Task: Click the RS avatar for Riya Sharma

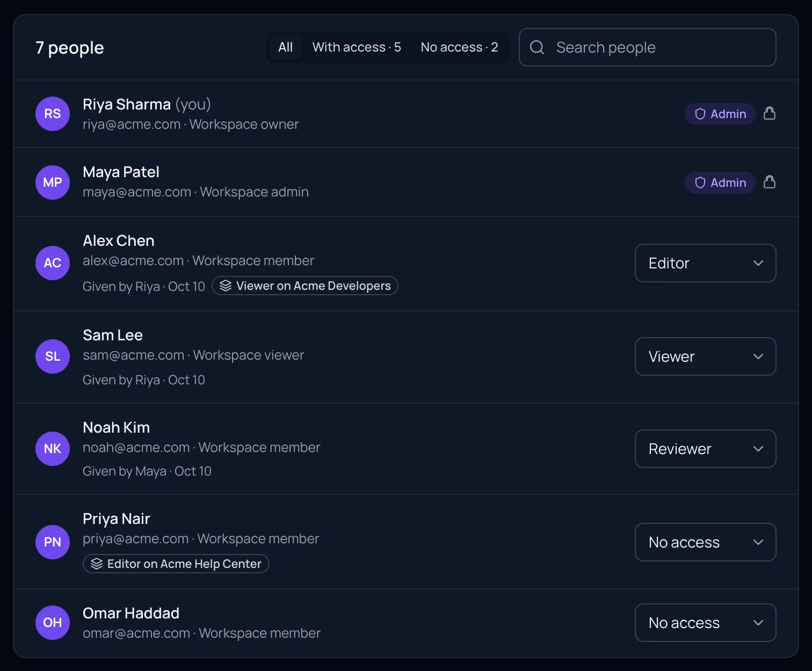Action: coord(53,114)
